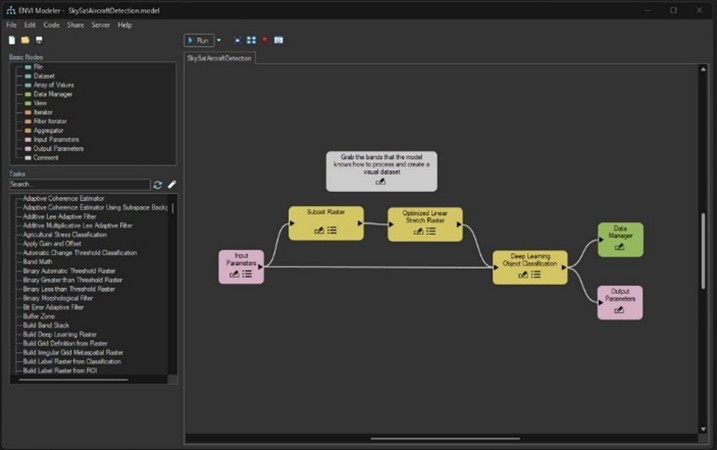Click edit icon on the comment node

(380, 182)
